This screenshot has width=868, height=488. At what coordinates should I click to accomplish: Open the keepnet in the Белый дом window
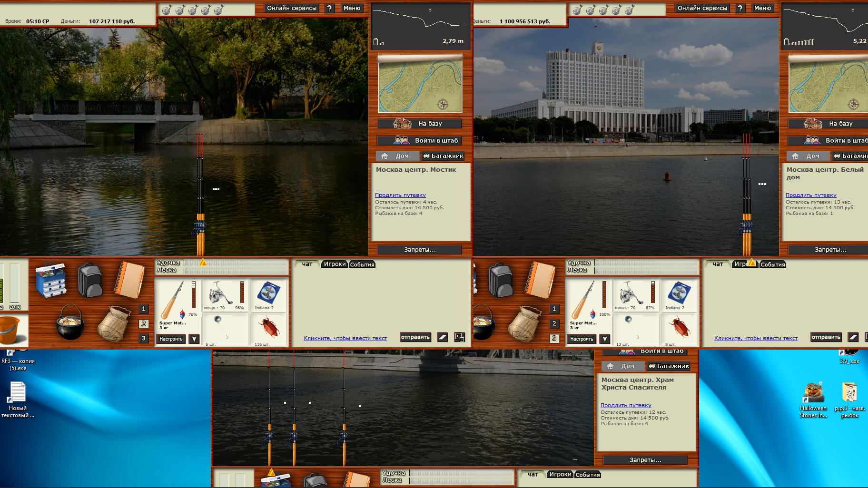[x=524, y=323]
